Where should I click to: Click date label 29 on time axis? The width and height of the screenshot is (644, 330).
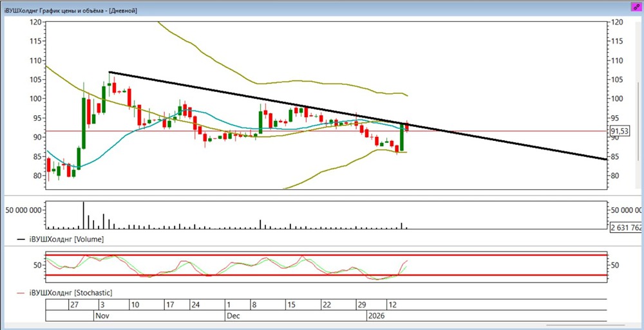362,305
